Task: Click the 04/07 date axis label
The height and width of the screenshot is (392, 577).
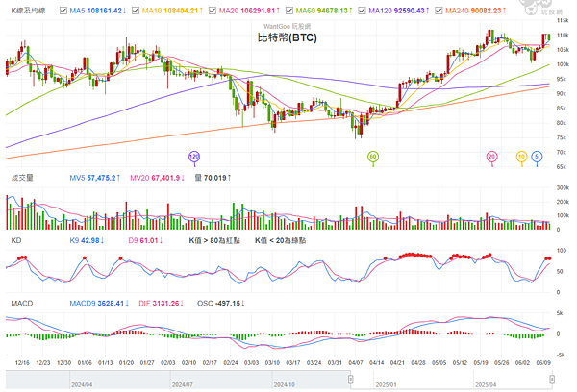Action: (356, 363)
